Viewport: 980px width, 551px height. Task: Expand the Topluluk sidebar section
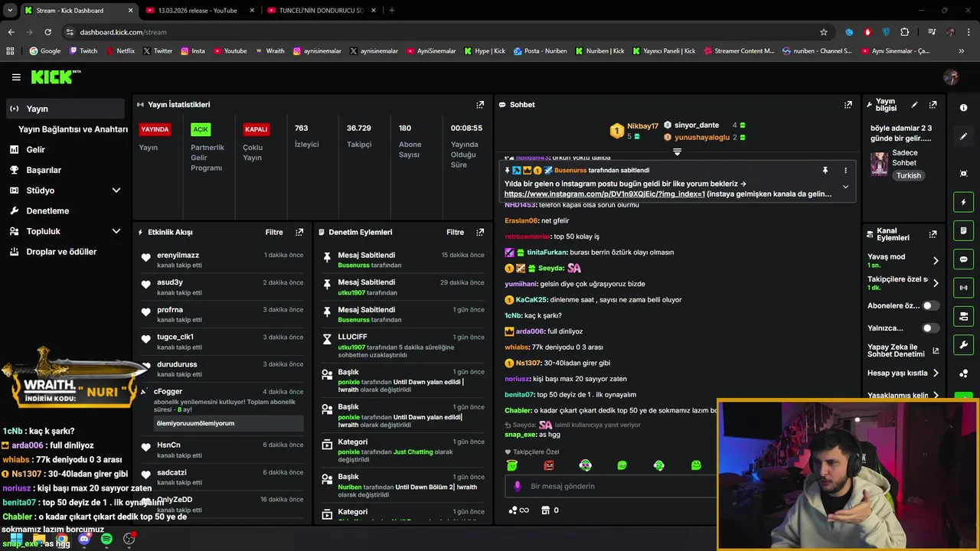pyautogui.click(x=116, y=231)
